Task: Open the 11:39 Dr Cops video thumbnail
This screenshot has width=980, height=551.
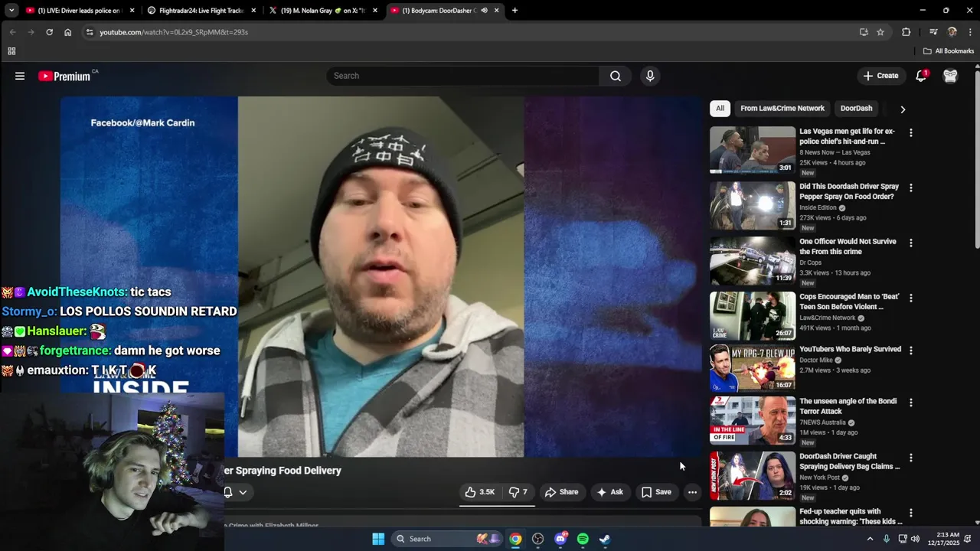Action: [753, 260]
